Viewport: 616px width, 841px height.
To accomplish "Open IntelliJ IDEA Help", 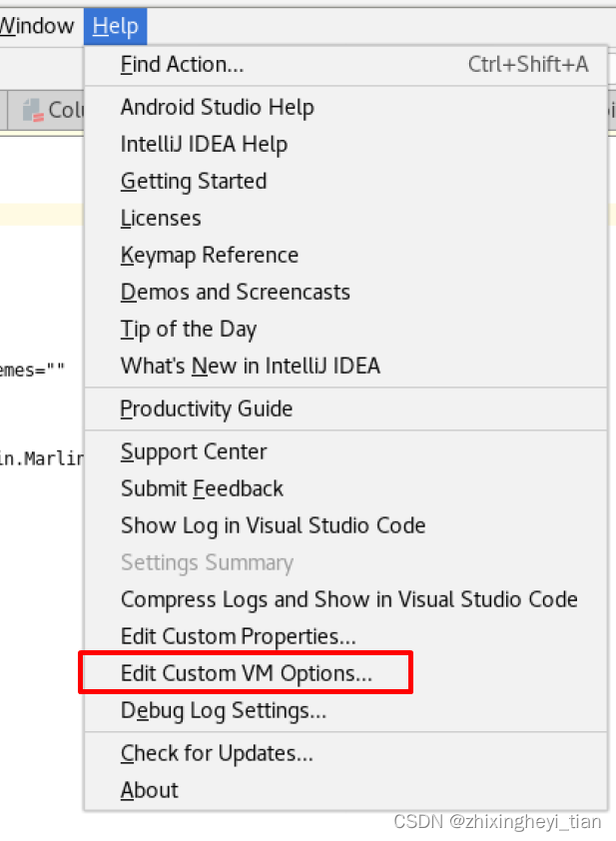I will coord(345,144).
